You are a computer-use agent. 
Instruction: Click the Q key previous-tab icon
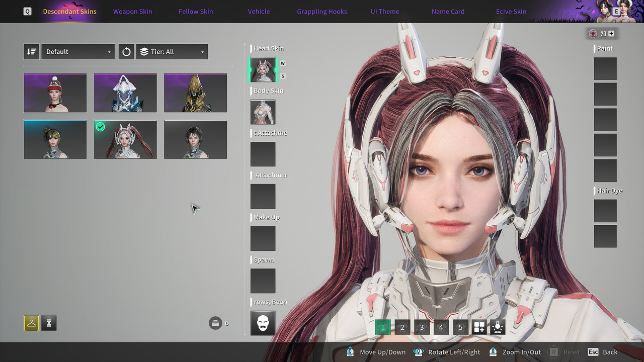click(27, 11)
